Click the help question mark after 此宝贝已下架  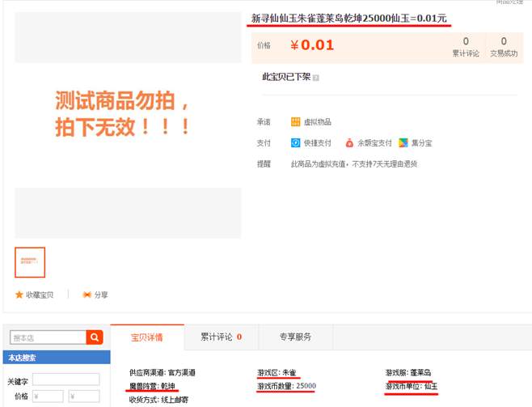(316, 78)
